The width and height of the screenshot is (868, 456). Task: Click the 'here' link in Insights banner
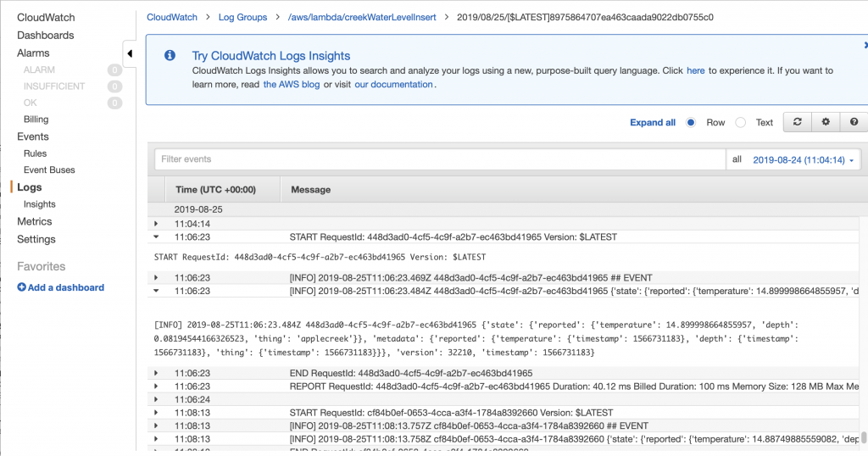pyautogui.click(x=696, y=71)
